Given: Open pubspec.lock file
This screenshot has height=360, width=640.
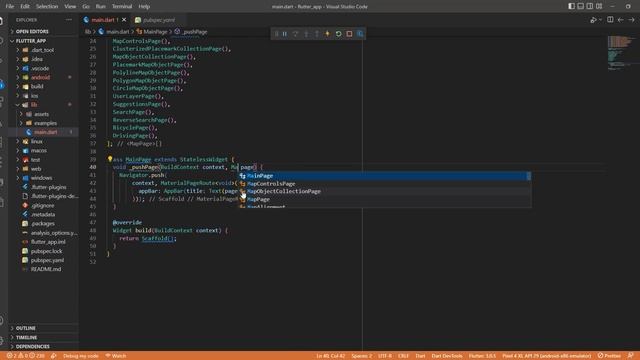Looking at the screenshot, I should click(43, 251).
